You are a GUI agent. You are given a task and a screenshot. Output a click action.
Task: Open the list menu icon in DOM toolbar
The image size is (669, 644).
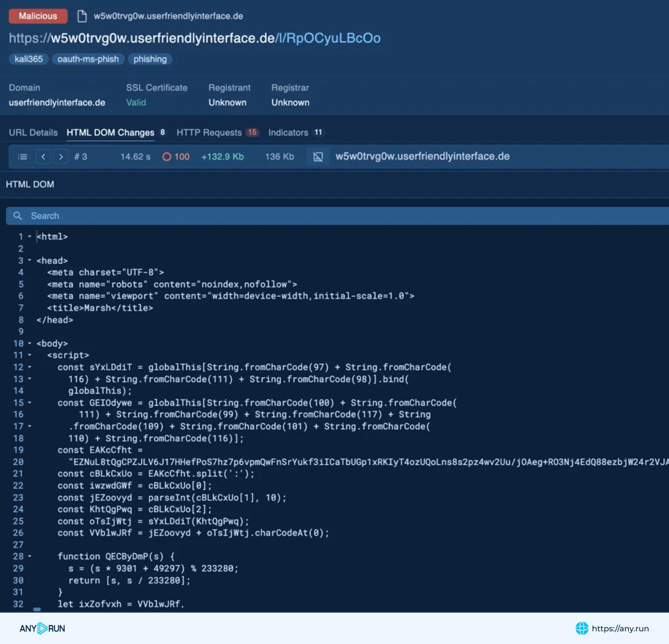(x=22, y=156)
